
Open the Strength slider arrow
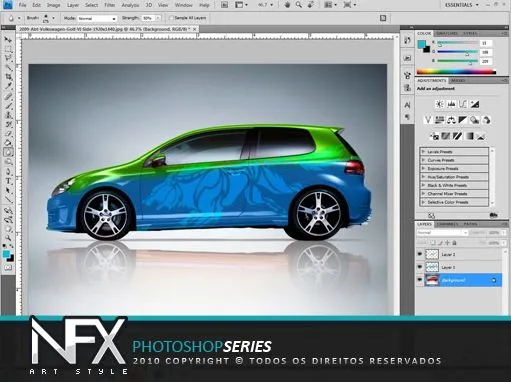click(x=158, y=18)
